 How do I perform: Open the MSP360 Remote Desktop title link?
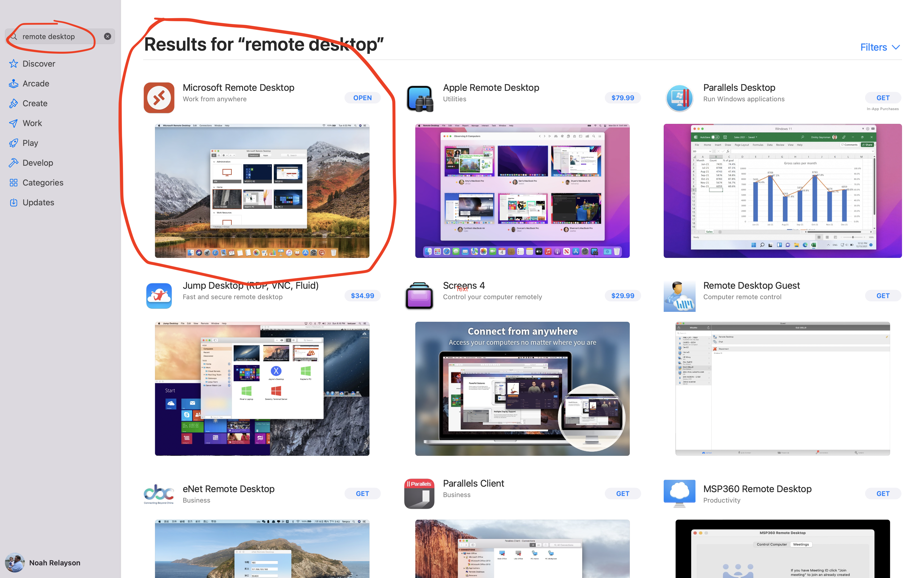pos(757,489)
